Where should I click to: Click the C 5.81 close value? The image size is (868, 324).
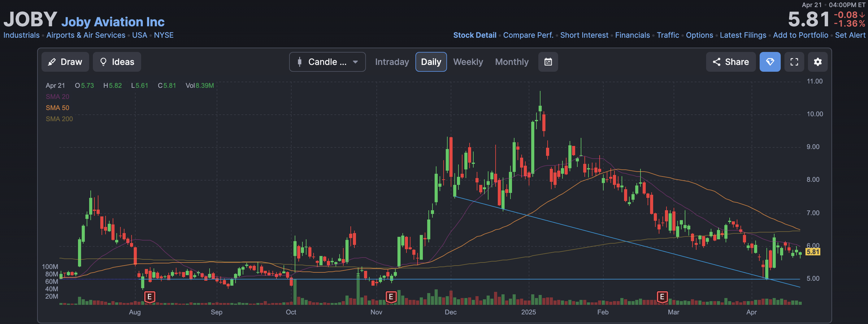click(x=167, y=86)
